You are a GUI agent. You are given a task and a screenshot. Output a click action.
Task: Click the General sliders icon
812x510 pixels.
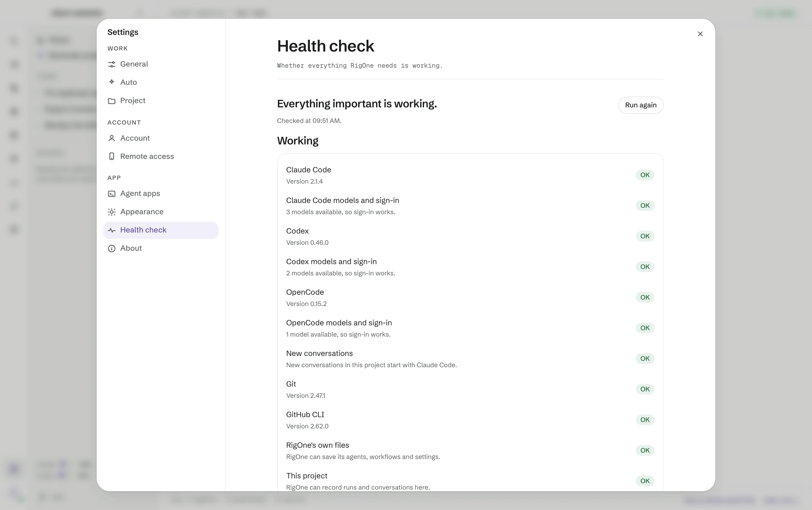[x=112, y=64]
